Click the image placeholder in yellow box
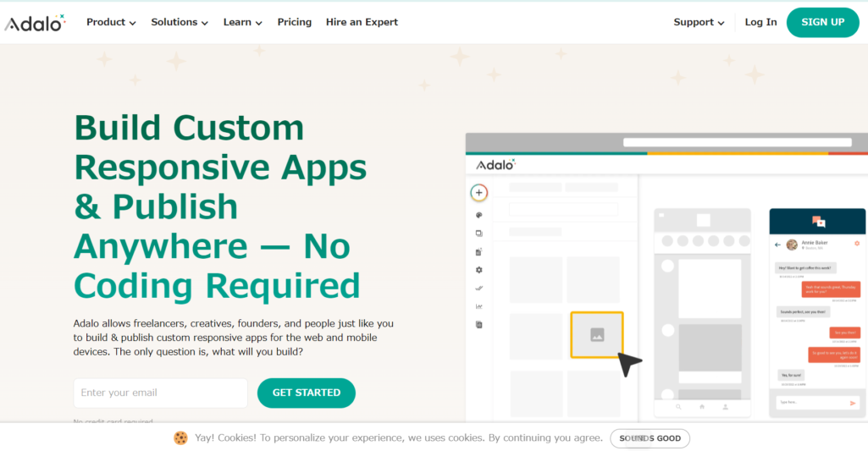The image size is (868, 451). coord(597,335)
